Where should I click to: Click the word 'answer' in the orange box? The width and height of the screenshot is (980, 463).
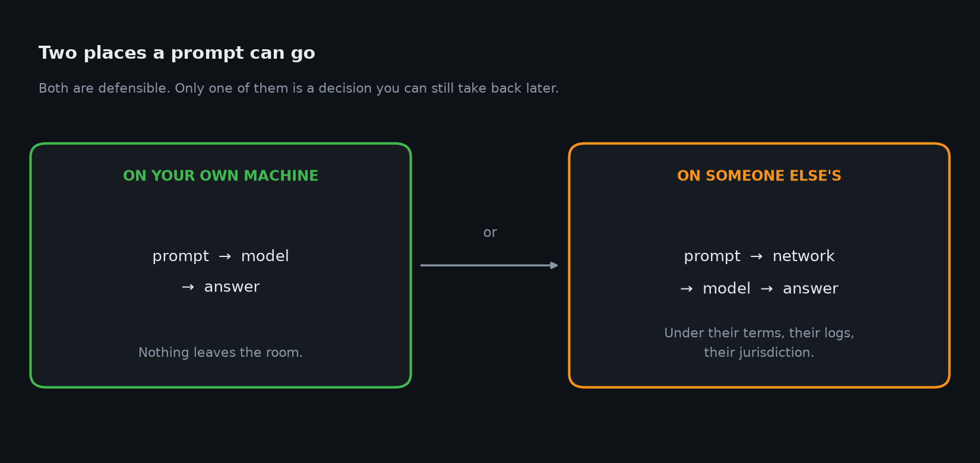pos(811,289)
